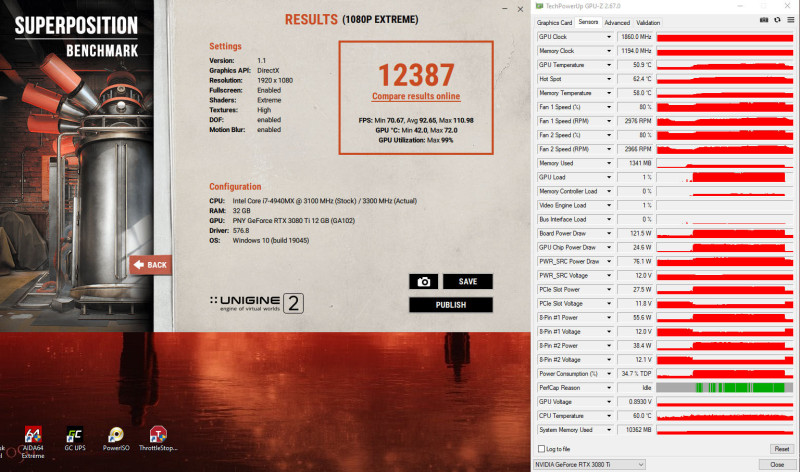Image resolution: width=800 pixels, height=472 pixels.
Task: Click the UNIGINE 2 logo
Action: point(257,303)
